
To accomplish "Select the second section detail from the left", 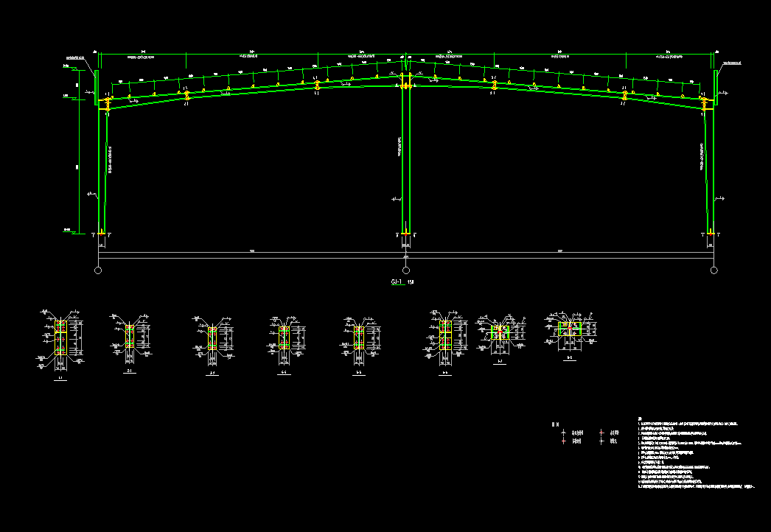I will (x=129, y=336).
